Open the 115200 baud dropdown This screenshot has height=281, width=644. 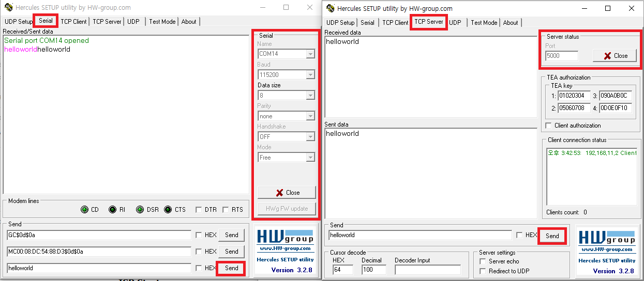310,74
